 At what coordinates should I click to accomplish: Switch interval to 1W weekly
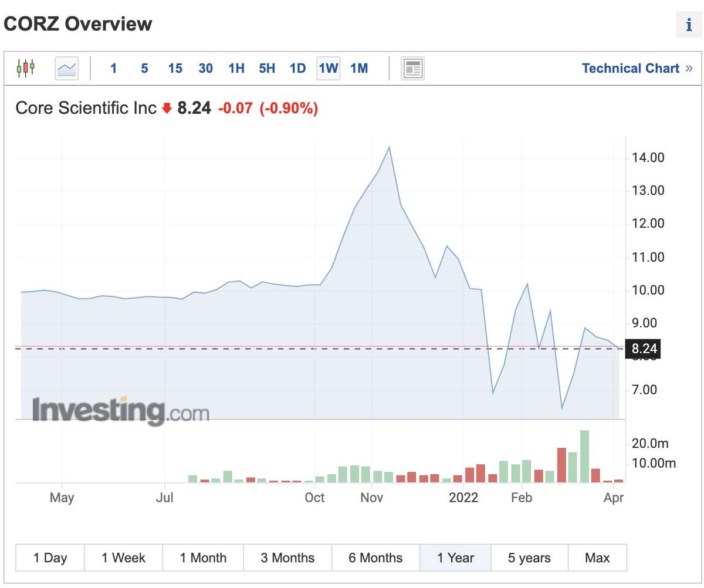[x=328, y=68]
